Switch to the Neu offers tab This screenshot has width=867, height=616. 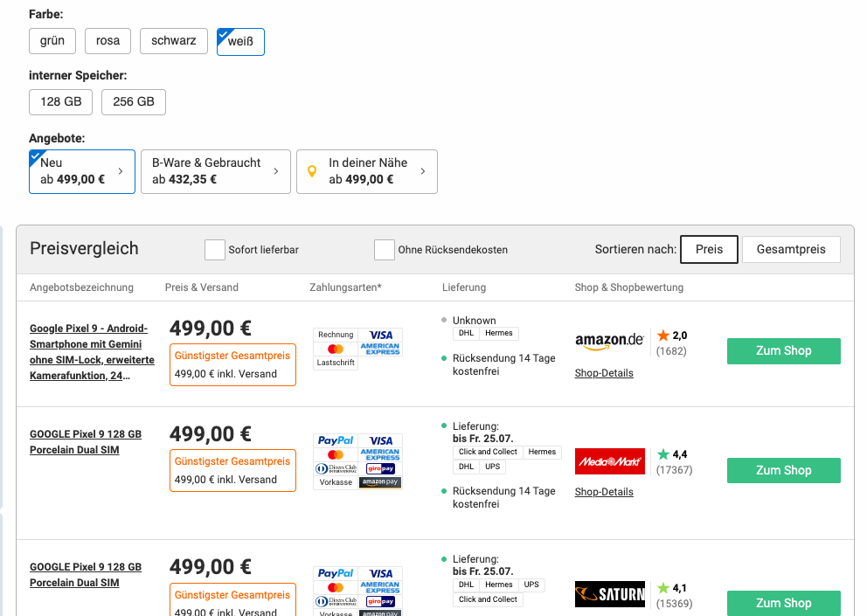click(x=82, y=171)
